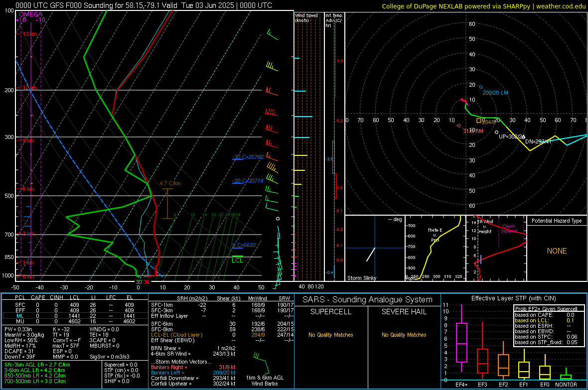Click the 209/20 LM hodograph label
This screenshot has width=588, height=390.
[495, 93]
